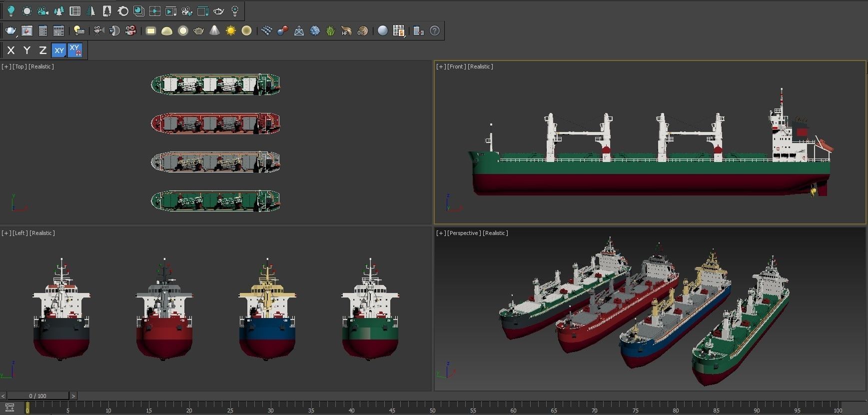This screenshot has width=868, height=415.
Task: Step time slider forward with right arrow
Action: pyautogui.click(x=73, y=396)
